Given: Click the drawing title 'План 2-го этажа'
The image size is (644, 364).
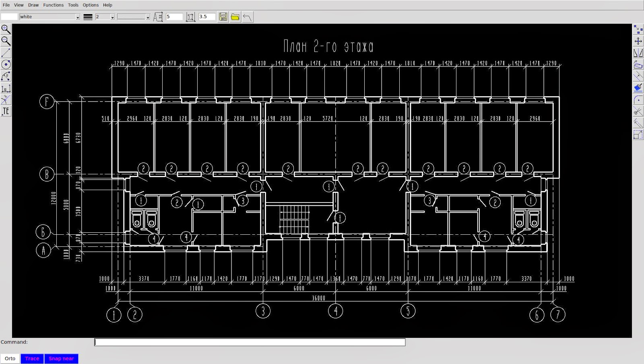Looking at the screenshot, I should (x=328, y=46).
